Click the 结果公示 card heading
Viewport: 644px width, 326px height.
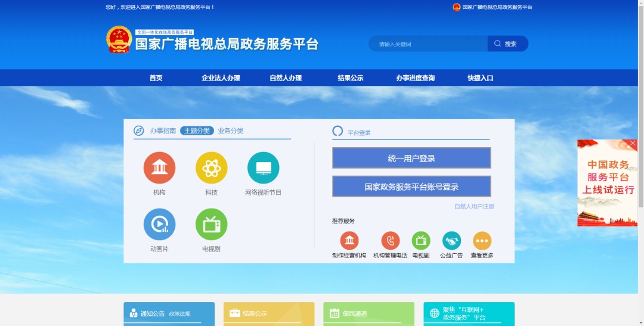[255, 313]
